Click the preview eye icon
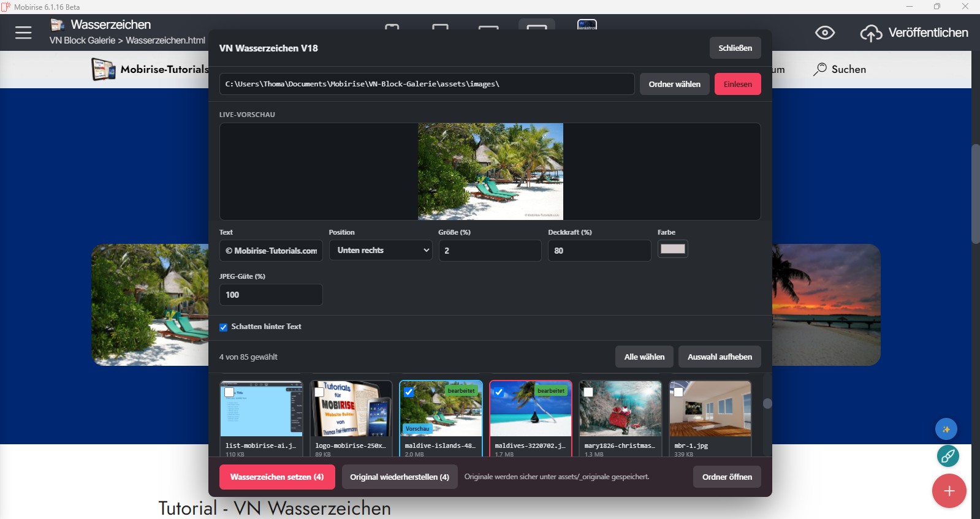 tap(825, 32)
